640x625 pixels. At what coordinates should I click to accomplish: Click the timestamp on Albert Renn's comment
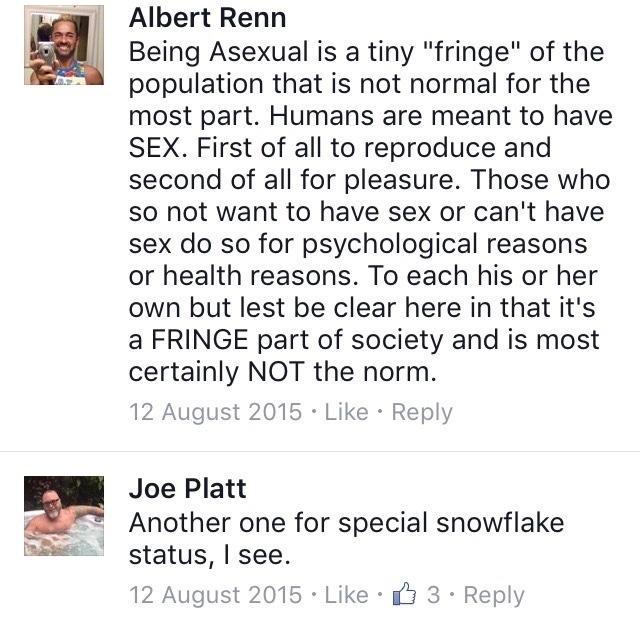point(215,412)
